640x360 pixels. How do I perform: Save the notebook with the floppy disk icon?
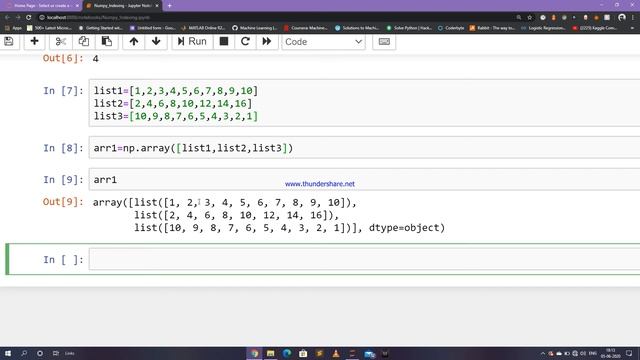tap(9, 42)
